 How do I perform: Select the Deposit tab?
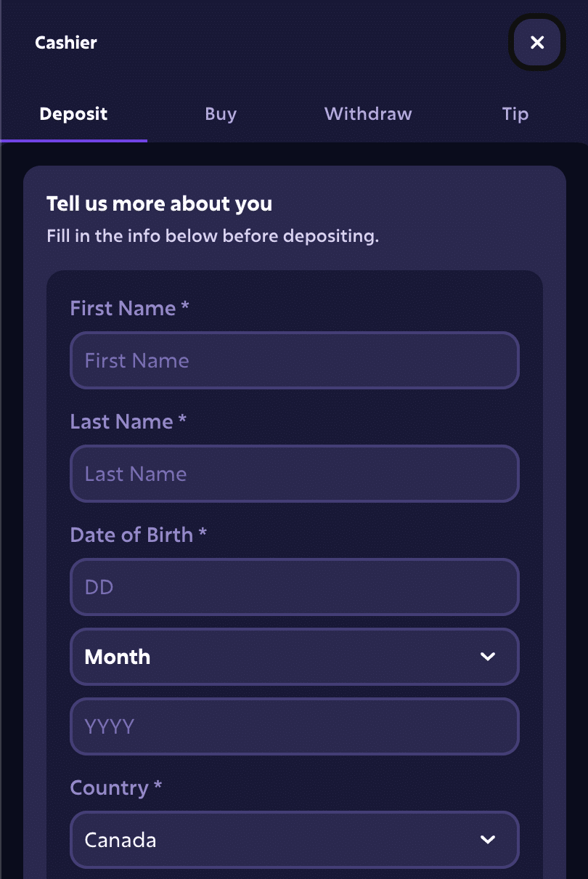[73, 114]
